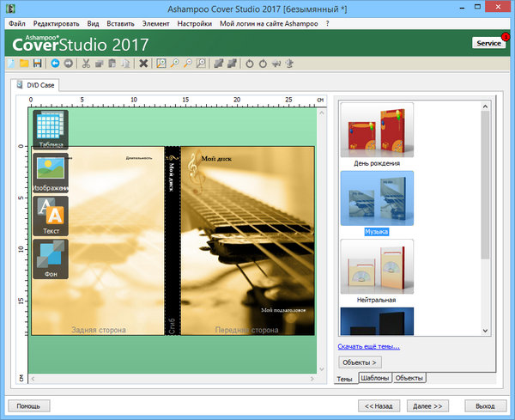The width and height of the screenshot is (515, 420).
Task: Switch to the Шаблоны tab
Action: pyautogui.click(x=374, y=379)
